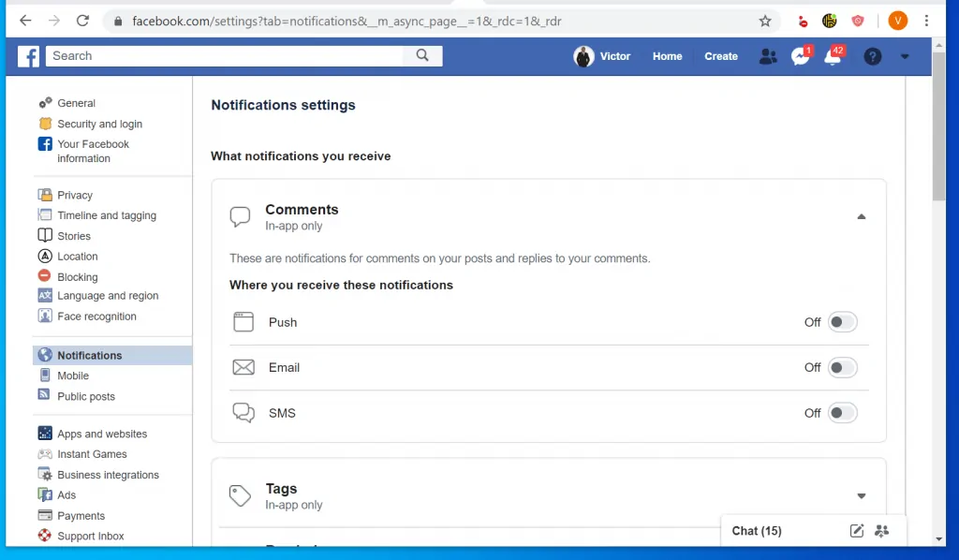Click the Chat contacts icon beside compose
This screenshot has width=959, height=560.
click(881, 530)
